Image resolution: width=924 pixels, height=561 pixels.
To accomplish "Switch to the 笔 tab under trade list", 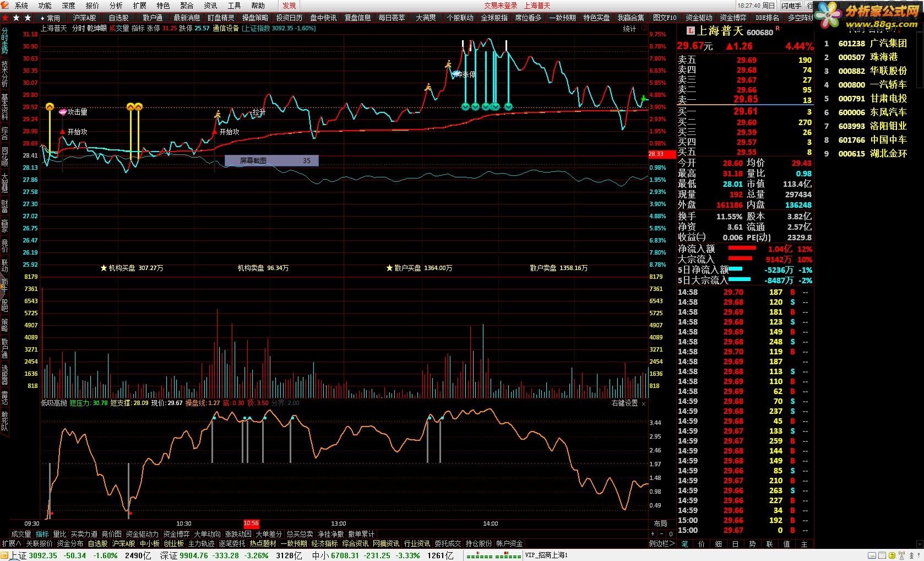I will coord(684,543).
